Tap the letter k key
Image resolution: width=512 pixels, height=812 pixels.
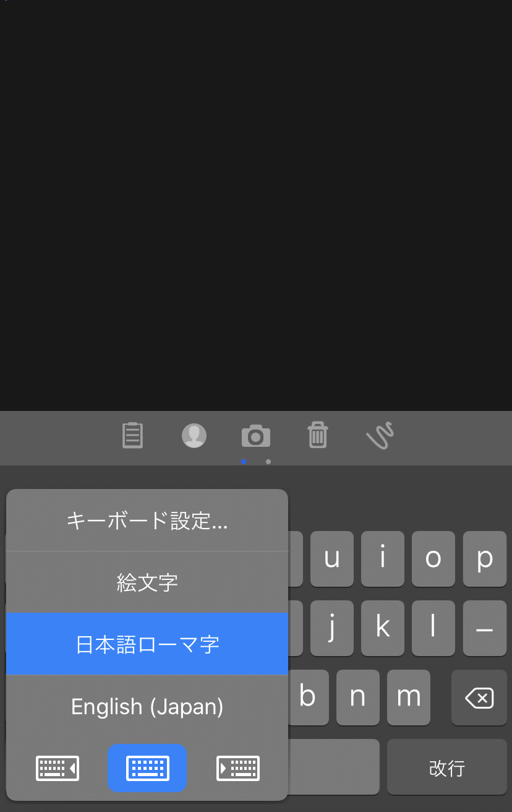click(383, 628)
